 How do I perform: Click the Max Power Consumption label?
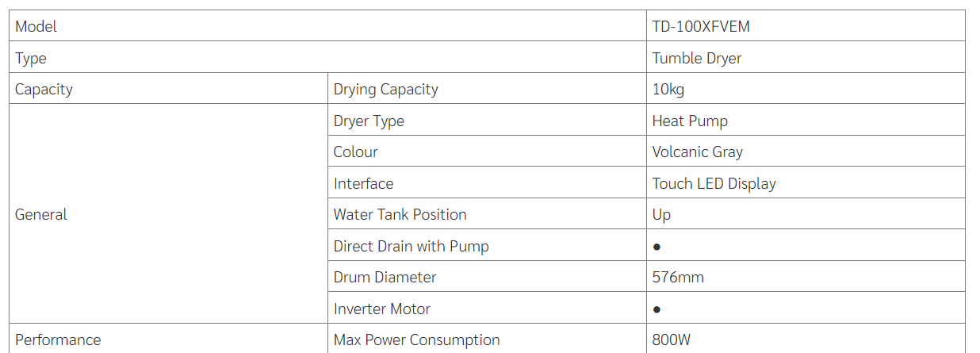416,340
